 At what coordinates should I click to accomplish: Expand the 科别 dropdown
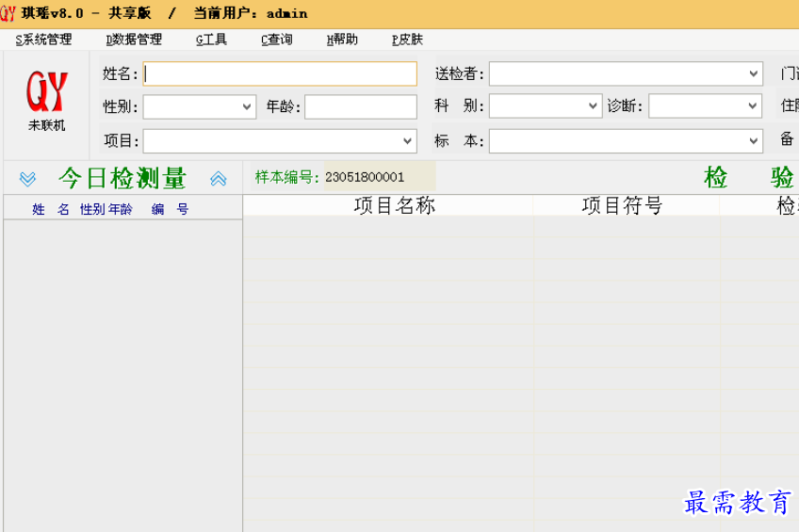point(592,107)
